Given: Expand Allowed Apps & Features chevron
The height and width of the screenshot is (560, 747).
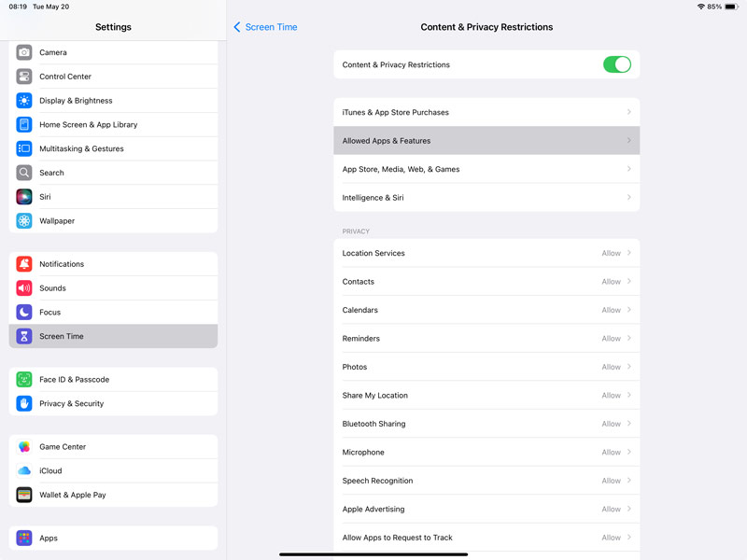Looking at the screenshot, I should coord(628,141).
